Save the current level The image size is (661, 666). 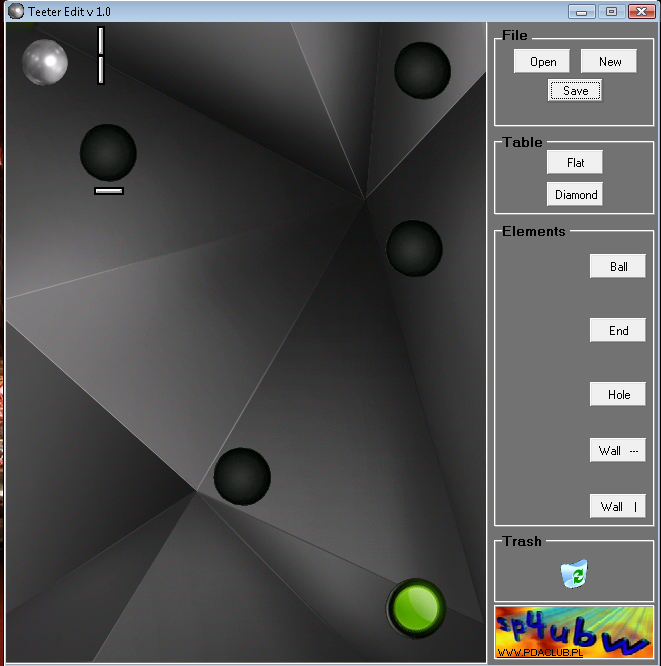coord(575,90)
